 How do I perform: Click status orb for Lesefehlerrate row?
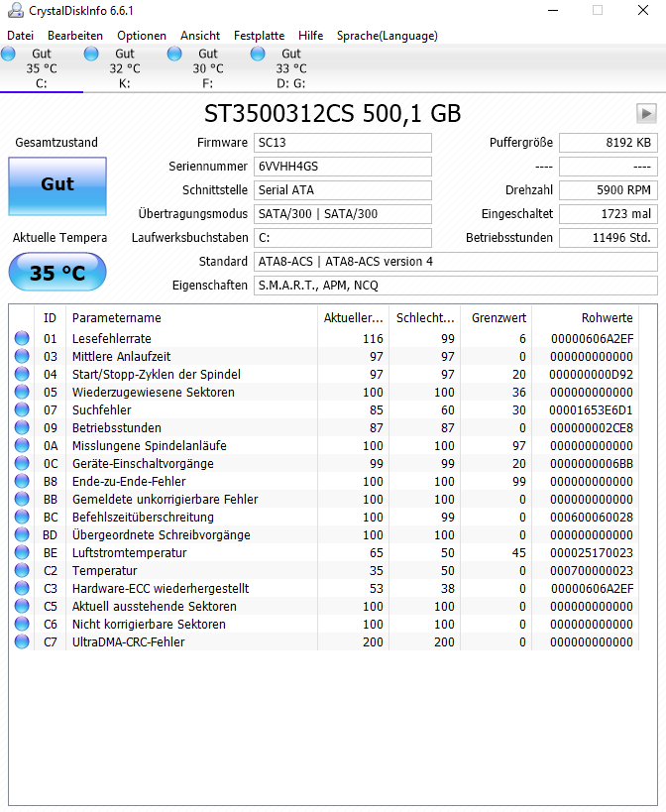pos(22,338)
